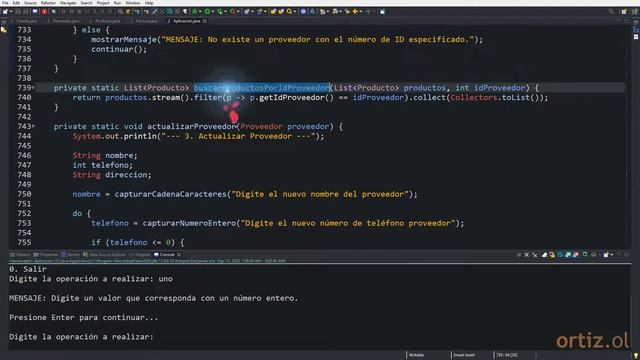The width and height of the screenshot is (640, 360).
Task: Click the Search flashlight toolbar icon
Action: tap(289, 11)
